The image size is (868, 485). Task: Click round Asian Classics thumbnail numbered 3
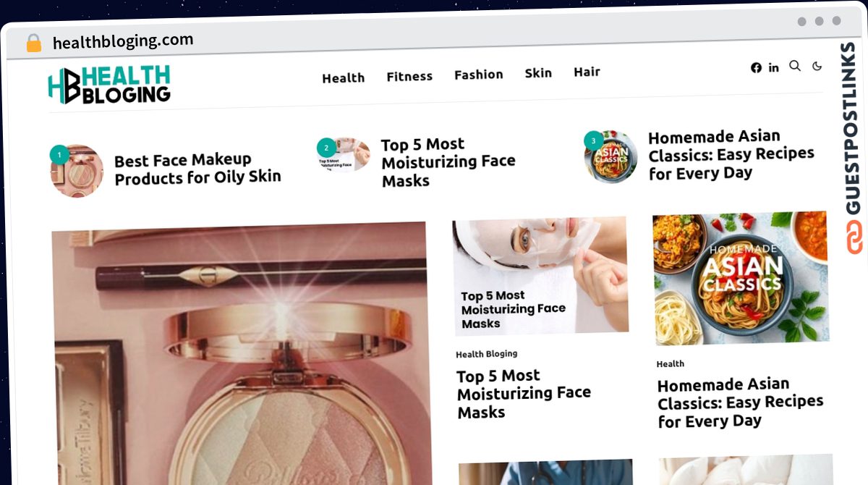click(611, 157)
